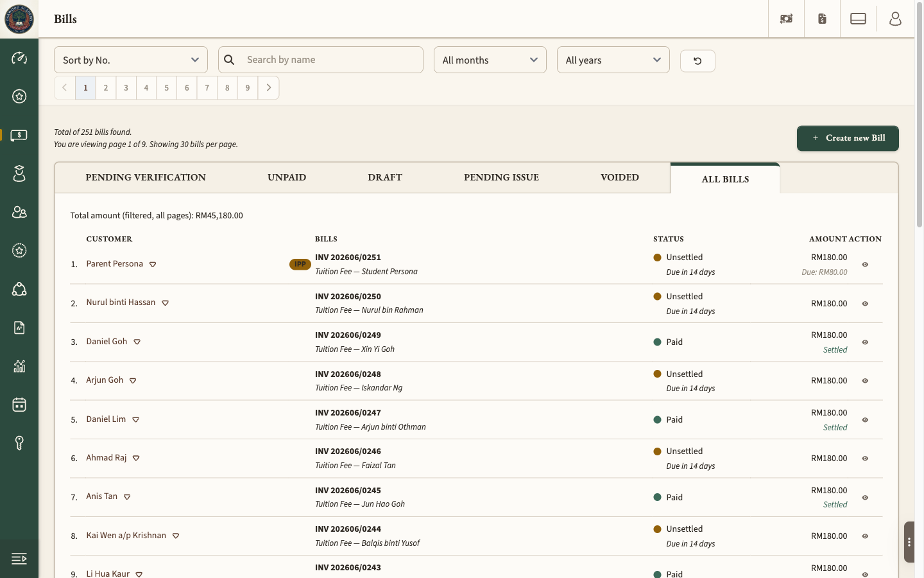
Task: Open customer Kai Wen a/p Krishnan link
Action: tap(126, 536)
